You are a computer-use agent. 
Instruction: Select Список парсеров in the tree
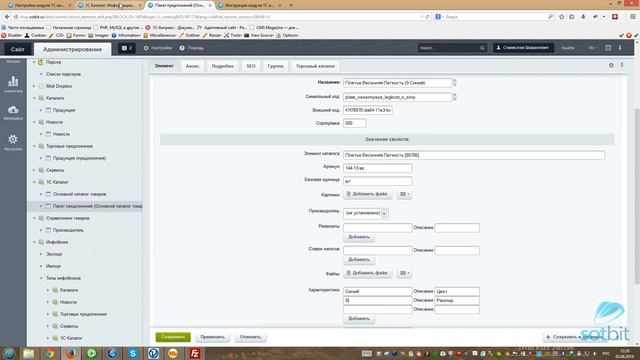[63, 74]
